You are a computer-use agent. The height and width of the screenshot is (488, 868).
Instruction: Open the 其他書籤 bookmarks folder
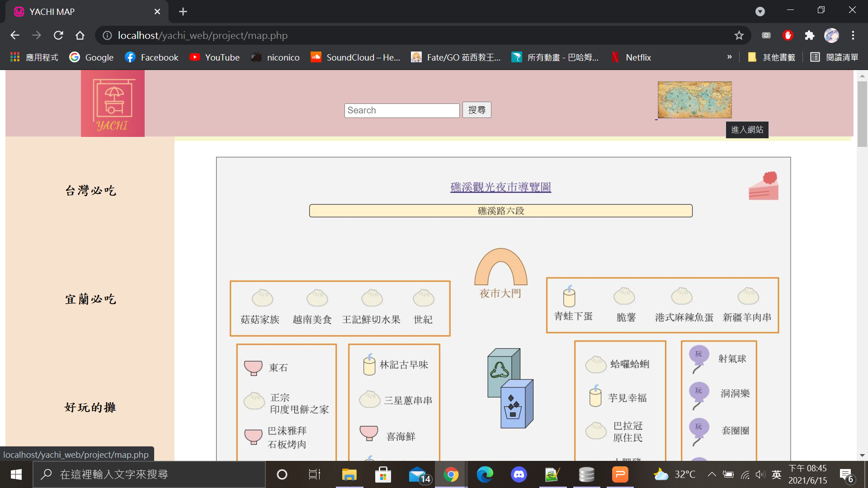[x=772, y=57]
